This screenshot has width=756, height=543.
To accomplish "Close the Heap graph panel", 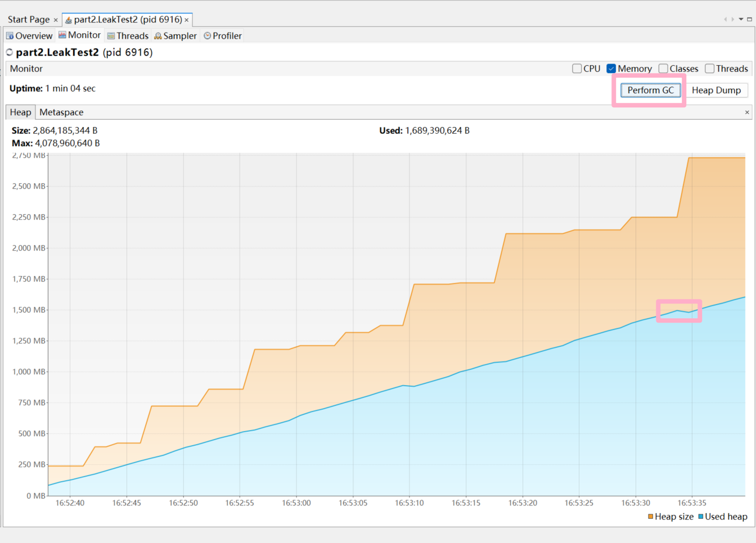I will click(x=747, y=112).
